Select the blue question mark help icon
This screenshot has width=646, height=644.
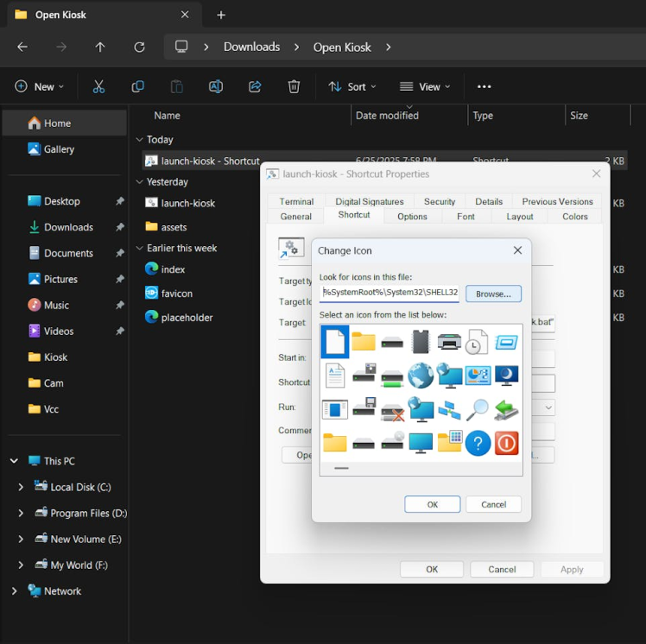(x=478, y=443)
